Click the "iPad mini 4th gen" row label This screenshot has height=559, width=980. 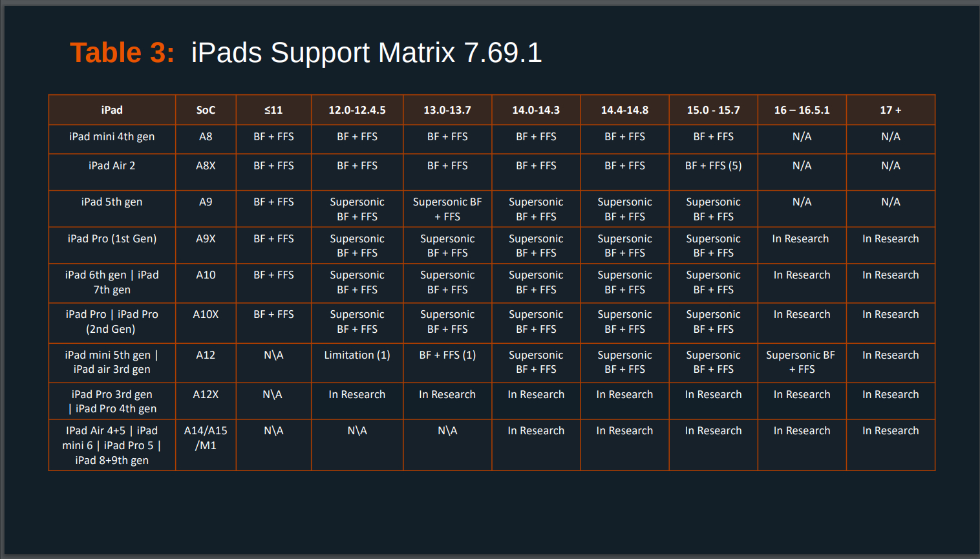point(112,136)
